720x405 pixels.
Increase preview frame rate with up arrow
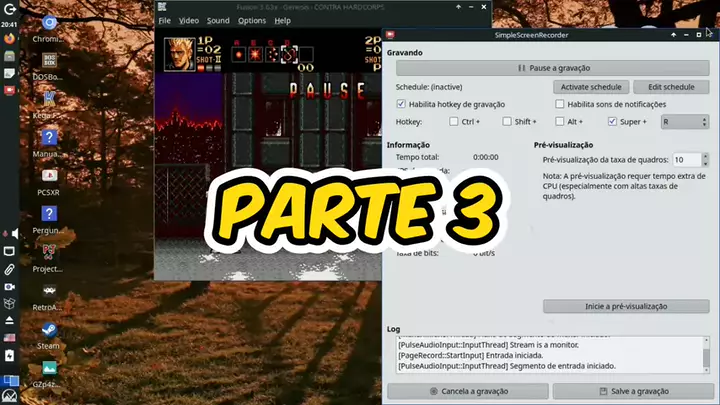tap(705, 156)
